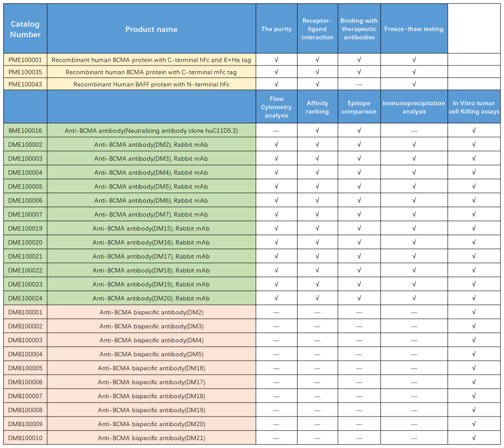Select "Anti-BCMA antibody(DM15), Rabbit mAb"
Viewport: 504px width, 448px height.
click(151, 228)
